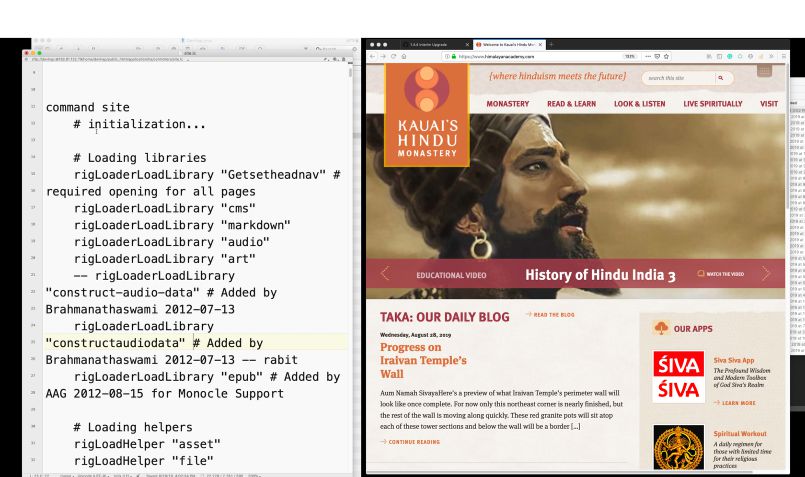Click Watch the Video link
The height and width of the screenshot is (477, 805).
(721, 274)
